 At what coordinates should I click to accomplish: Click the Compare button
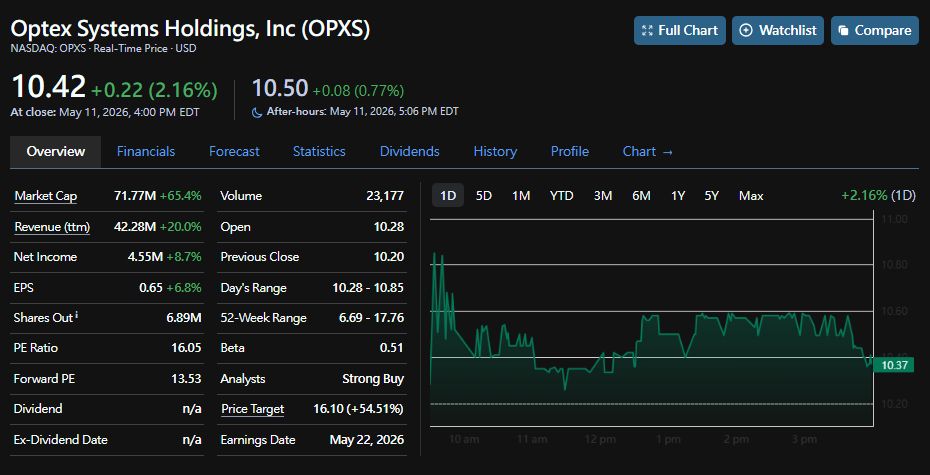(874, 30)
